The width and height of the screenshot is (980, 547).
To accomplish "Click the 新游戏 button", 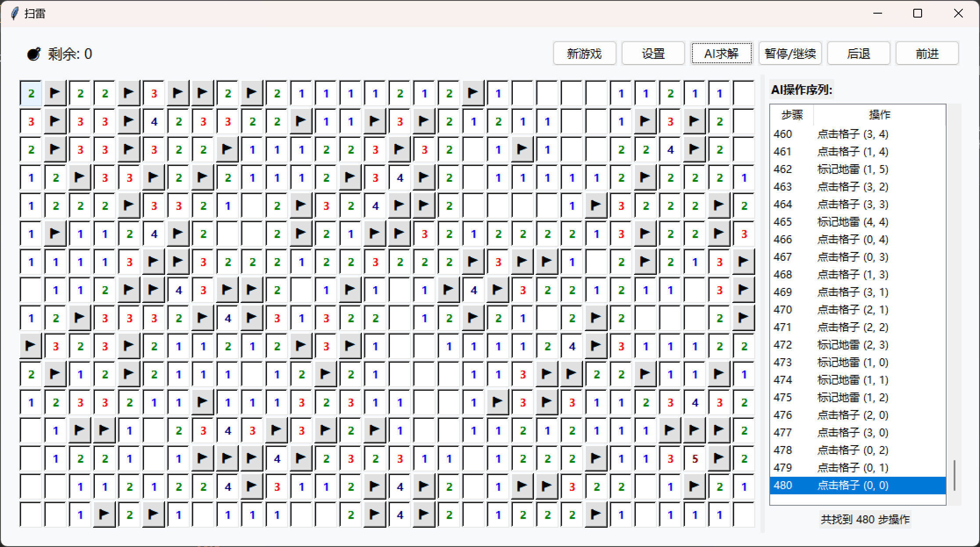I will click(584, 54).
